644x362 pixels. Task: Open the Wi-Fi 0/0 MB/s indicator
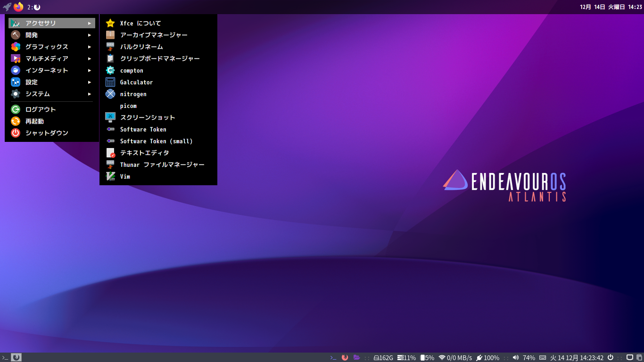pyautogui.click(x=455, y=358)
